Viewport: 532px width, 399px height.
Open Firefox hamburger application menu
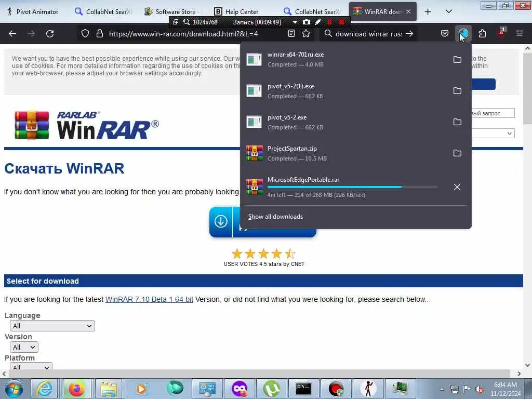[520, 33]
